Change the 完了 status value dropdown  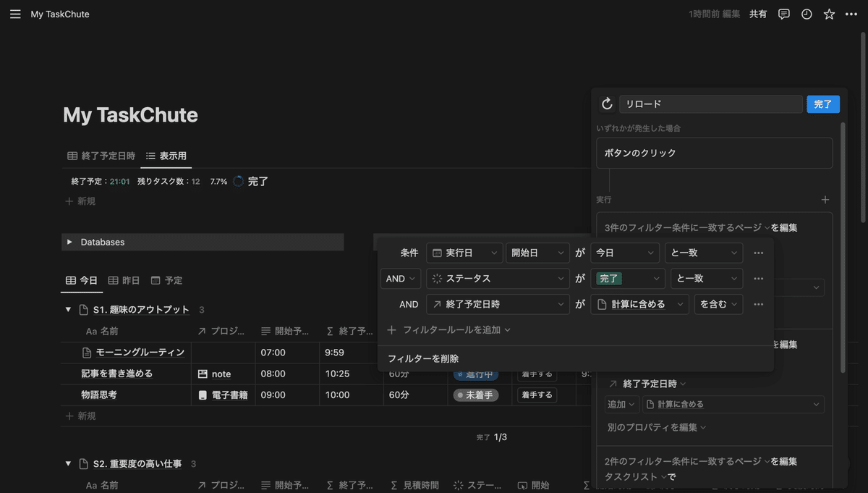(627, 279)
